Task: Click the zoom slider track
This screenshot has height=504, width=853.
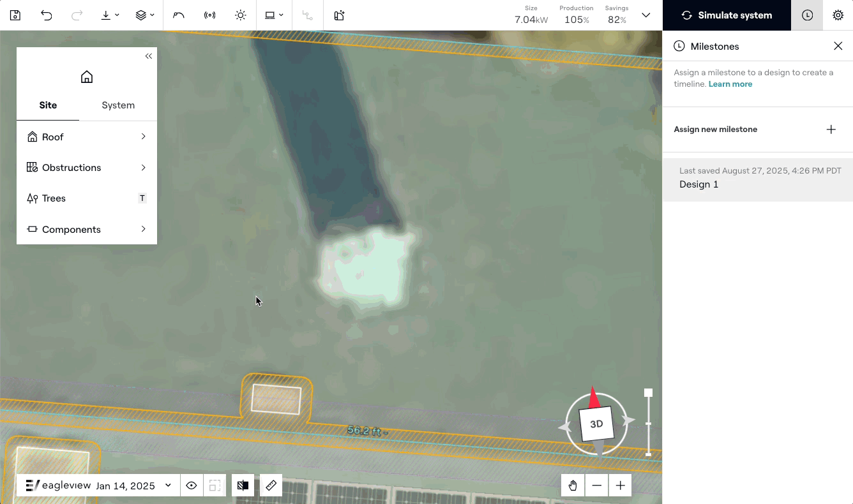Action: 648,424
